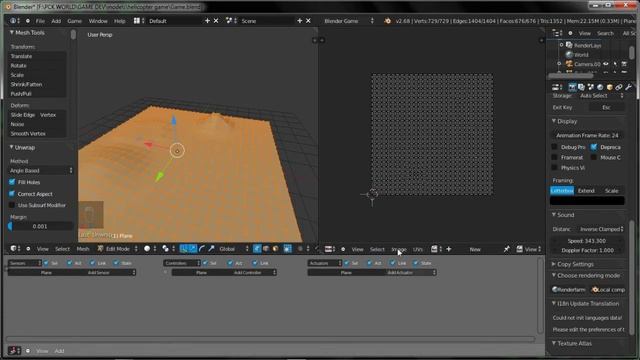This screenshot has width=640, height=360.
Task: Open the Modifiers wrench tab icon
Action: tap(628, 87)
